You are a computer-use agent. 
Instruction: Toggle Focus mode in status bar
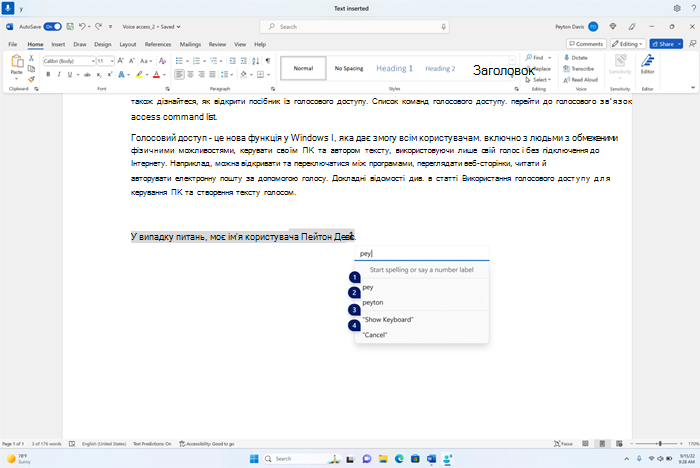pyautogui.click(x=563, y=444)
